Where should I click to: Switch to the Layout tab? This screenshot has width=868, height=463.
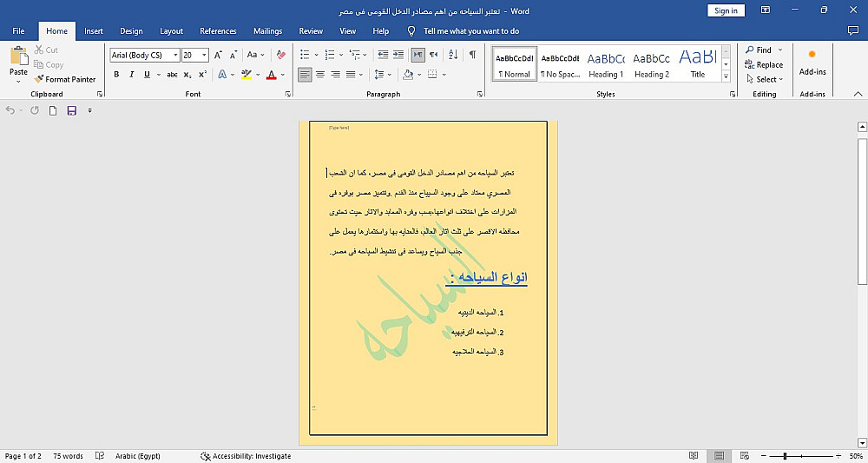click(x=171, y=31)
